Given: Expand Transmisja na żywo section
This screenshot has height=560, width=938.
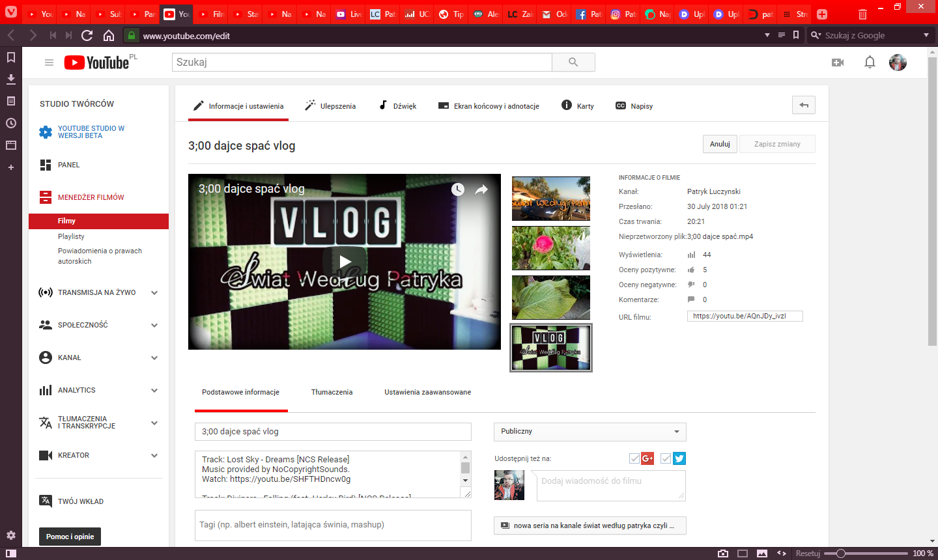Looking at the screenshot, I should 154,292.
